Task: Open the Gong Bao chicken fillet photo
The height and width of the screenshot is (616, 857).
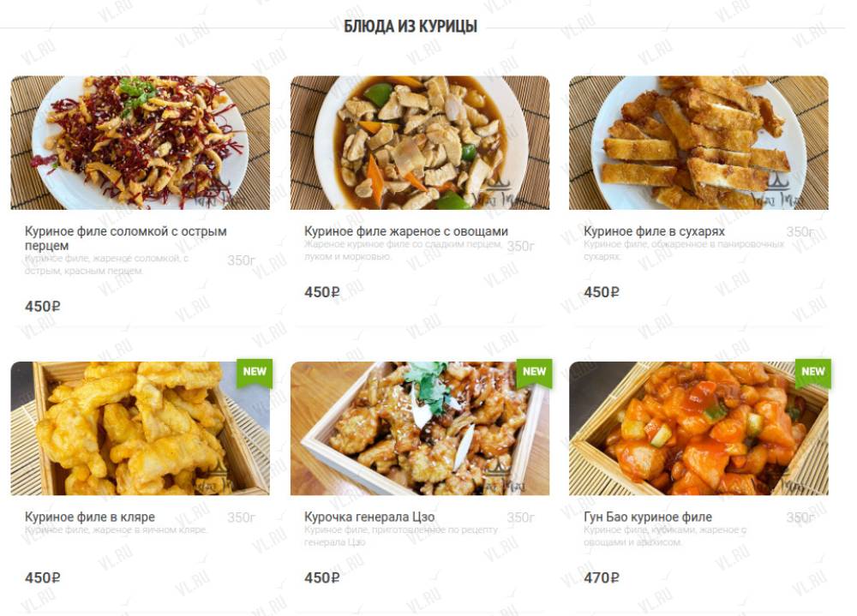Action: [x=698, y=428]
